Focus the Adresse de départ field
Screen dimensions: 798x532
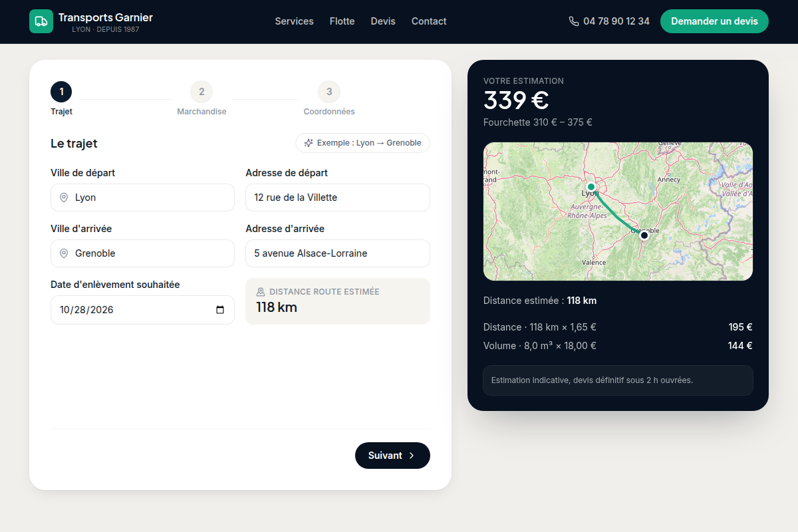[x=338, y=198]
